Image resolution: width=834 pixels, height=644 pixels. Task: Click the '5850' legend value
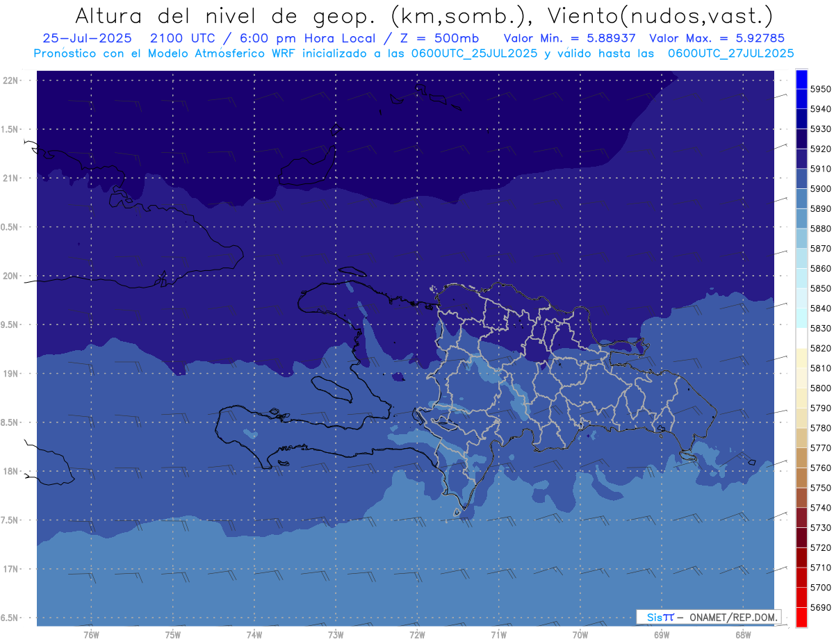(x=820, y=288)
